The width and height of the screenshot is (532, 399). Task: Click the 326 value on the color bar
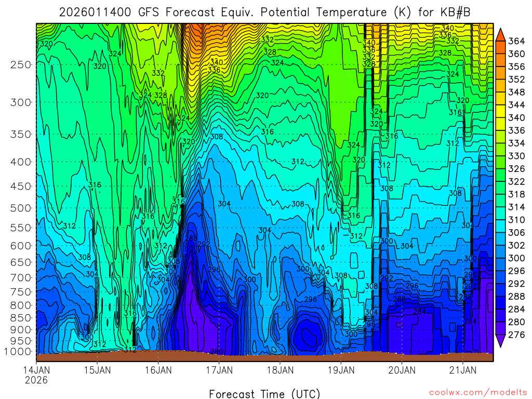[516, 169]
